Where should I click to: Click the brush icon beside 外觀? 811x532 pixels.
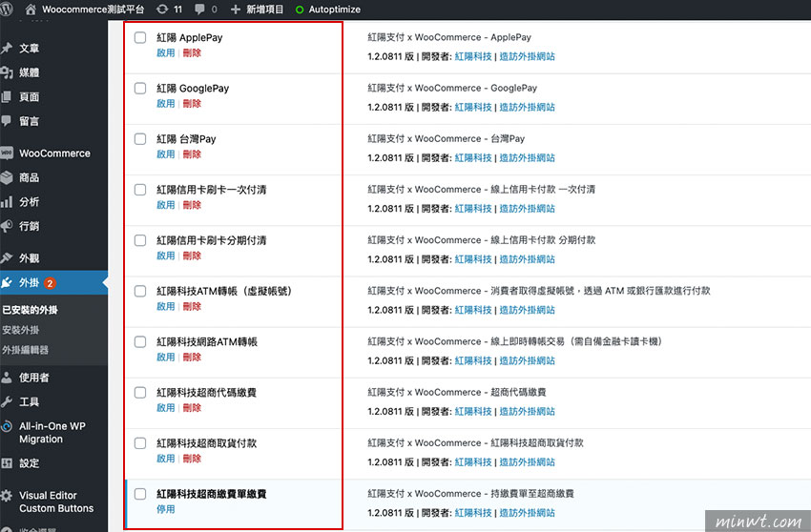pyautogui.click(x=7, y=257)
